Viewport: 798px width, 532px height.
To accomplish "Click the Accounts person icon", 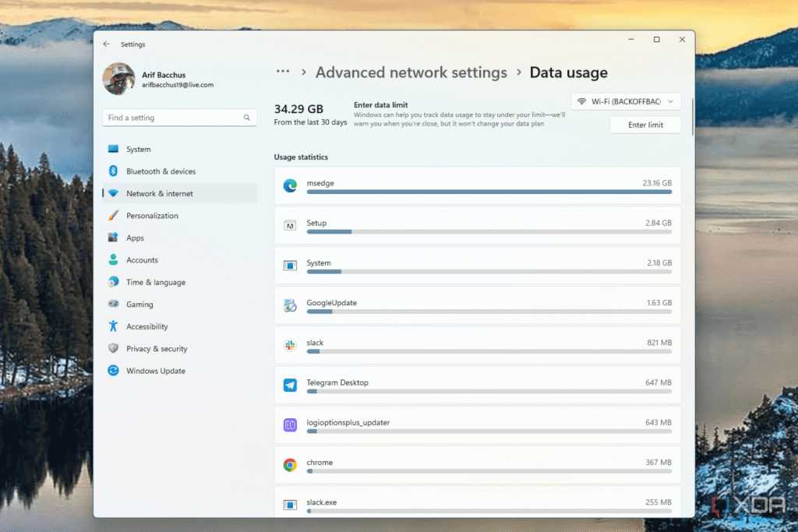I will point(113,259).
